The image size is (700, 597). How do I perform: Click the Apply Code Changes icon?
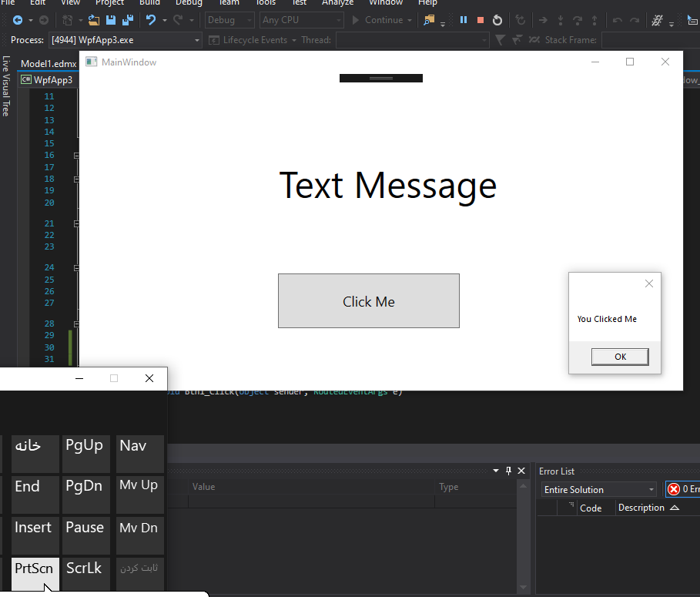[520, 20]
